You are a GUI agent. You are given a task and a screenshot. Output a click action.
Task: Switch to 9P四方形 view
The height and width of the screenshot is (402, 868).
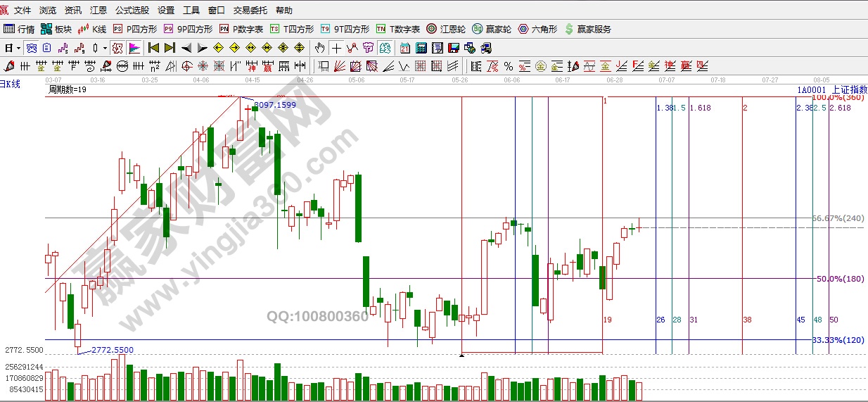tap(188, 30)
